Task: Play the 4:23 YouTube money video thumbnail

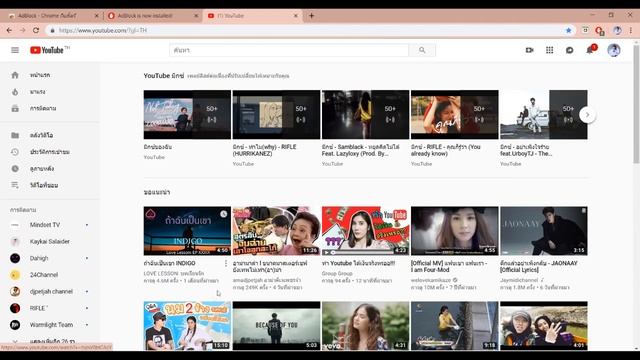Action: click(x=365, y=231)
